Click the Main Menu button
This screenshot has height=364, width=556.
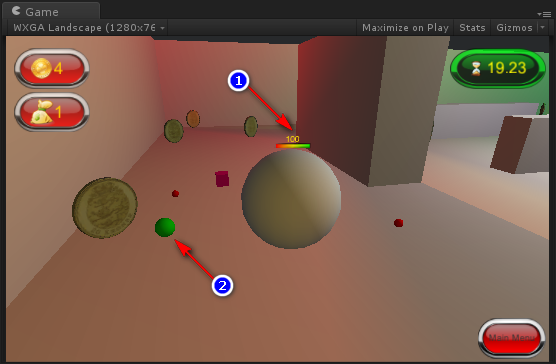coord(511,337)
